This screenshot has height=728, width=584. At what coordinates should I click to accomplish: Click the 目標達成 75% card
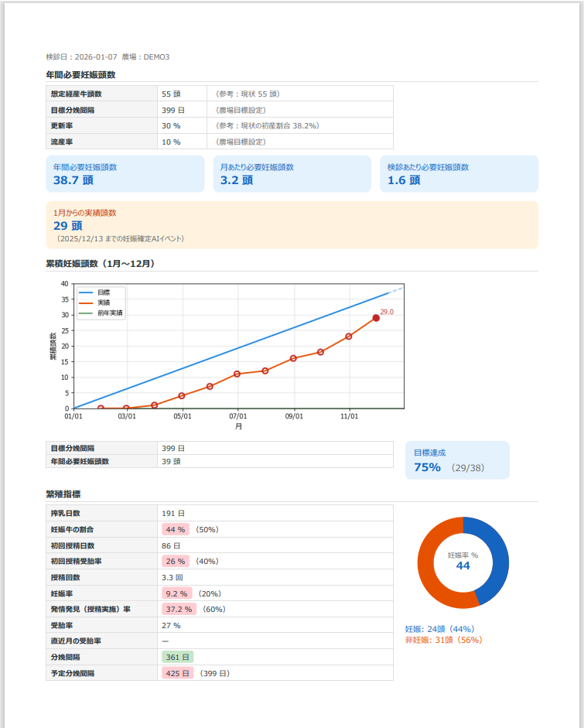[x=457, y=460]
